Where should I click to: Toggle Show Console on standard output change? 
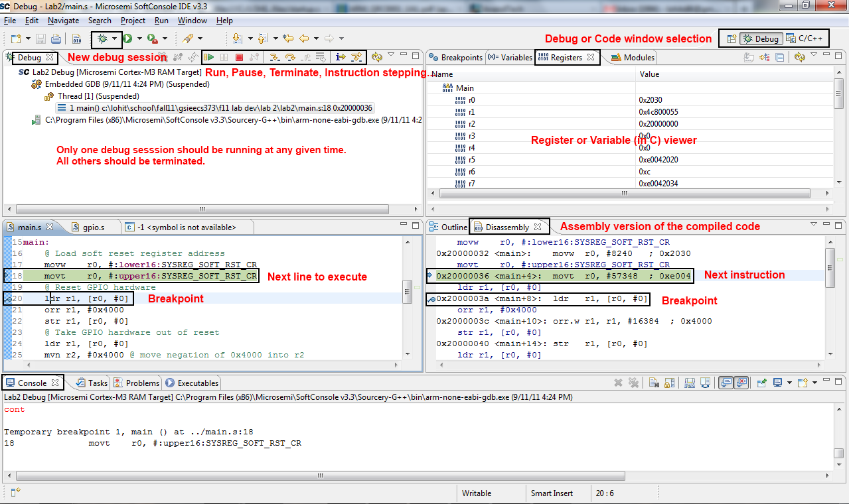(726, 383)
